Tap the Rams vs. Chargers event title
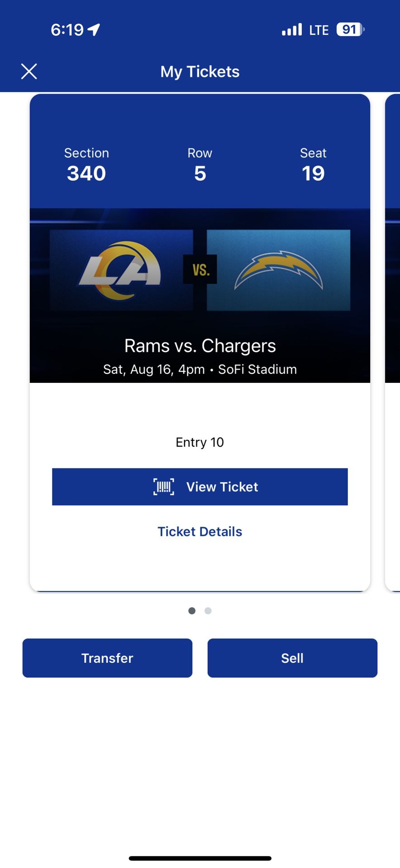The width and height of the screenshot is (400, 868). 200,346
